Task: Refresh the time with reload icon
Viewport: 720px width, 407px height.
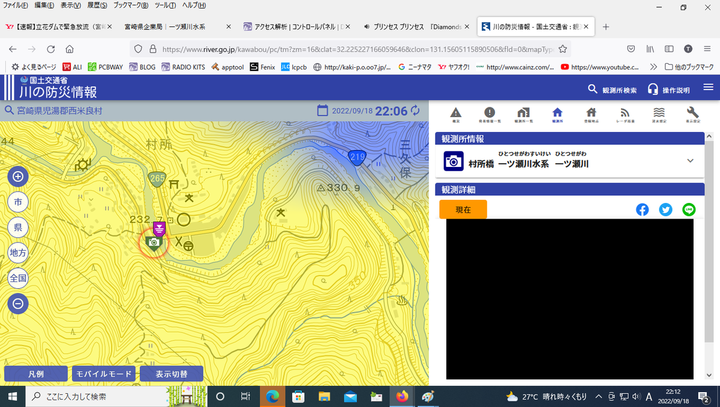Action: pos(416,111)
